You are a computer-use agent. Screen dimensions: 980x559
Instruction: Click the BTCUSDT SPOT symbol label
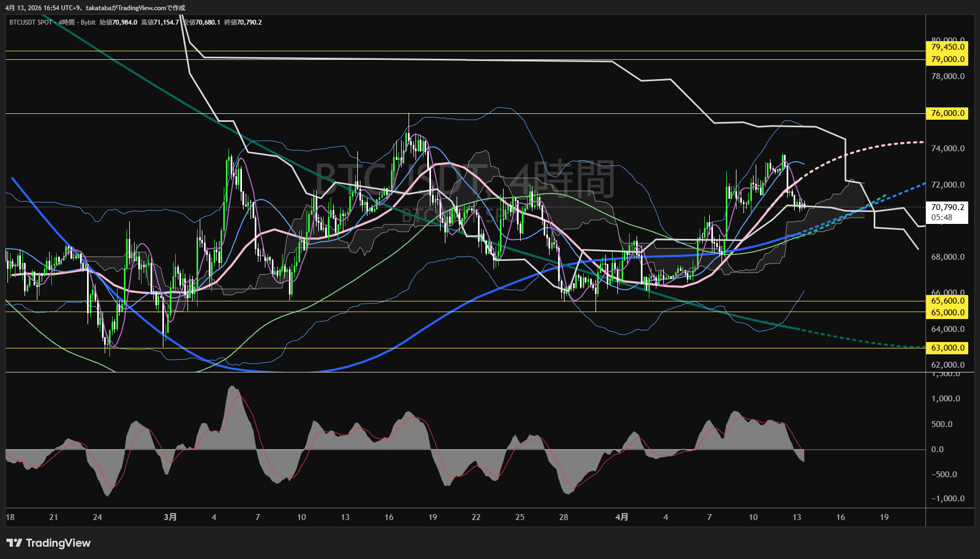pos(31,22)
